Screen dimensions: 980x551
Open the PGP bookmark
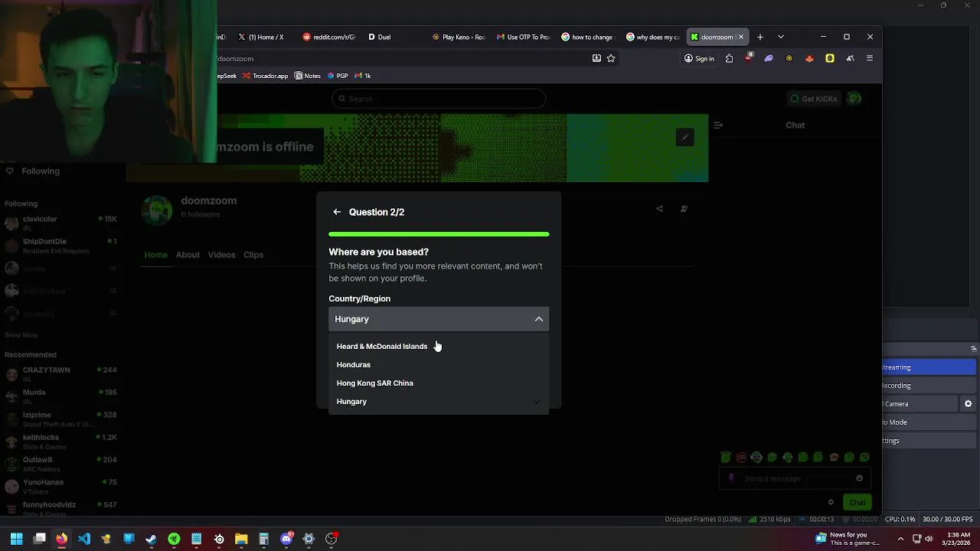click(x=338, y=76)
